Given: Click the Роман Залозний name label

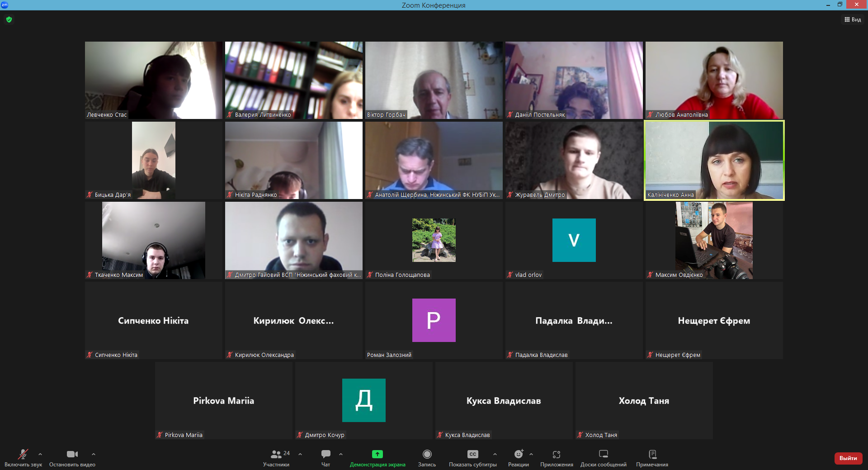Looking at the screenshot, I should pos(389,355).
